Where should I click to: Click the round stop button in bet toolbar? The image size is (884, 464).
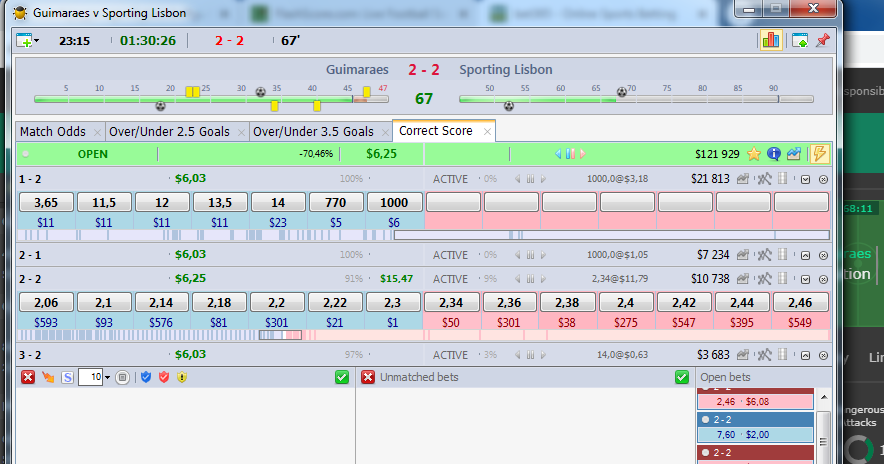pyautogui.click(x=122, y=377)
